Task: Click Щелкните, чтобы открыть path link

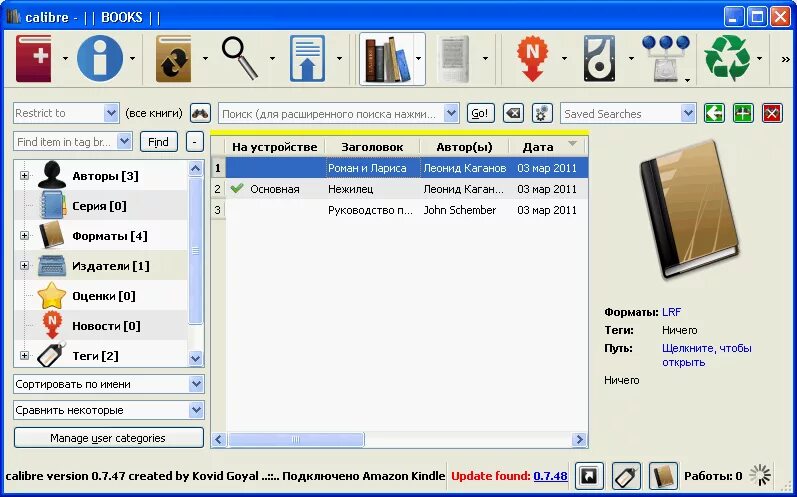Action: [707, 355]
